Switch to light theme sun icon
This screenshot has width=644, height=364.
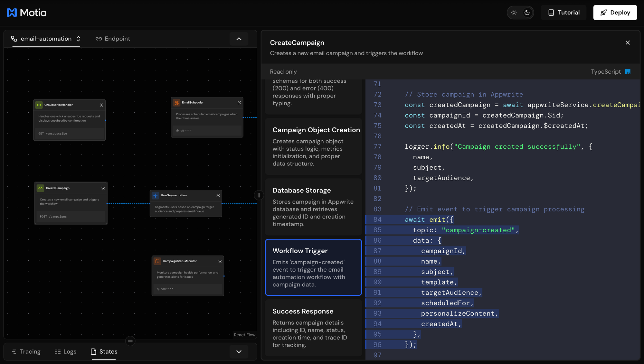click(514, 13)
